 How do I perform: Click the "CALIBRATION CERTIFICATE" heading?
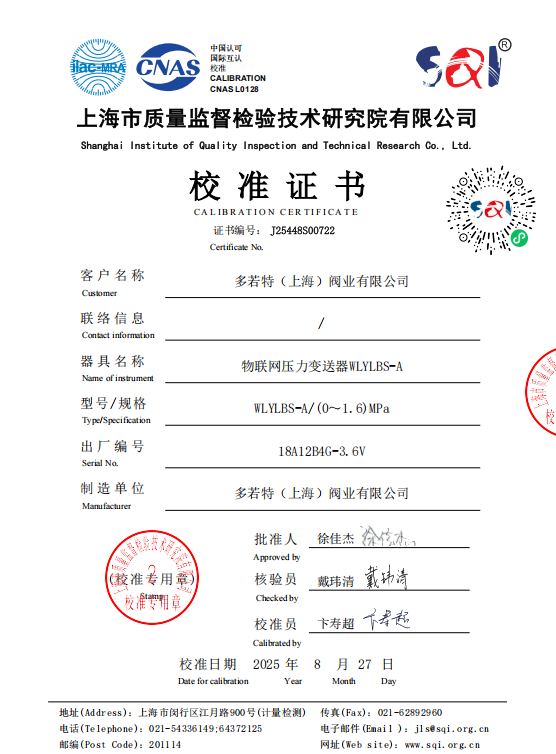pyautogui.click(x=276, y=212)
